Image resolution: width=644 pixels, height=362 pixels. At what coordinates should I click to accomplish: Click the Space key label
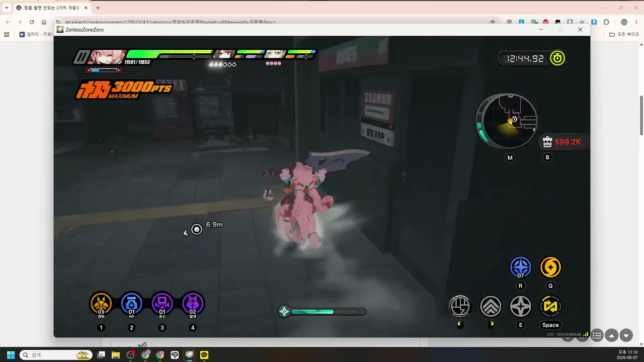point(550,325)
